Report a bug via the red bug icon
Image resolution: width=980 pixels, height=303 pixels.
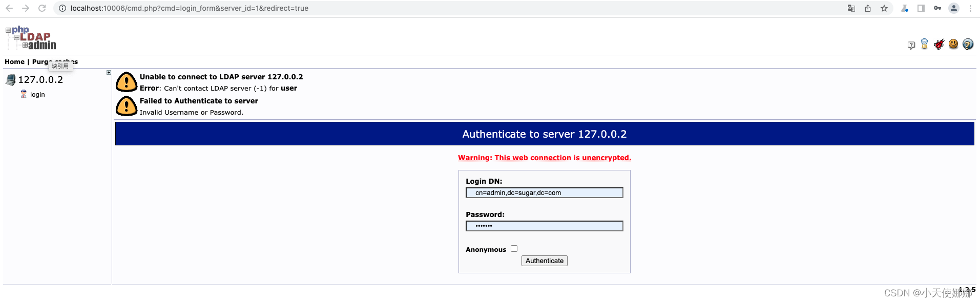click(939, 44)
